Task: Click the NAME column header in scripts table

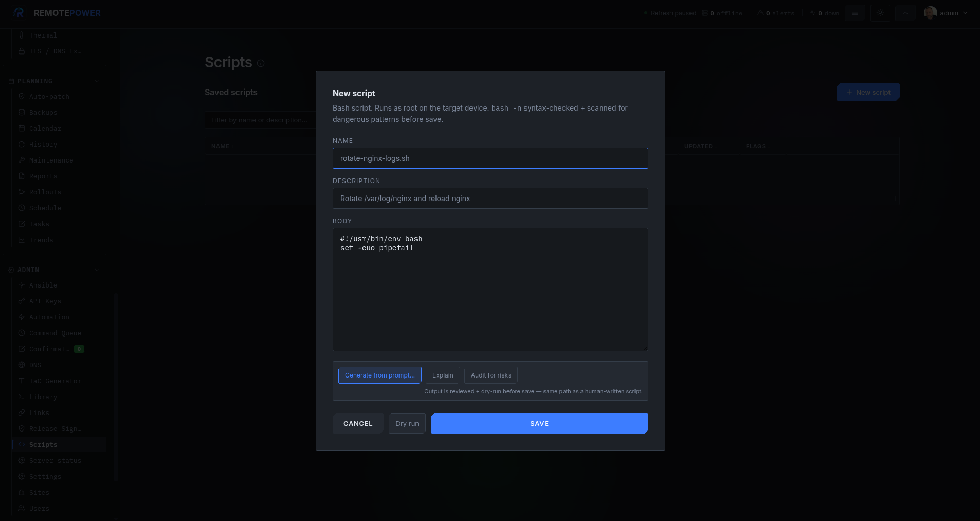Action: click(x=220, y=147)
